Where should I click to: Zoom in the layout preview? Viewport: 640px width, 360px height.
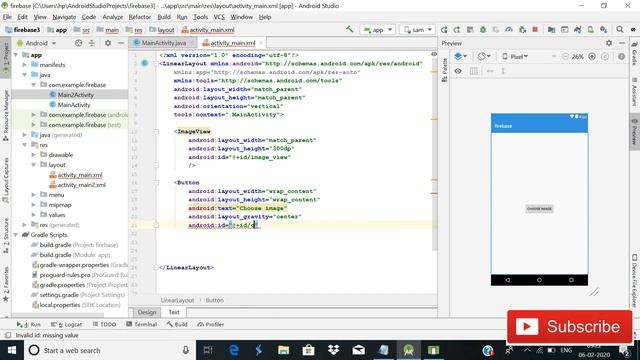pos(592,57)
